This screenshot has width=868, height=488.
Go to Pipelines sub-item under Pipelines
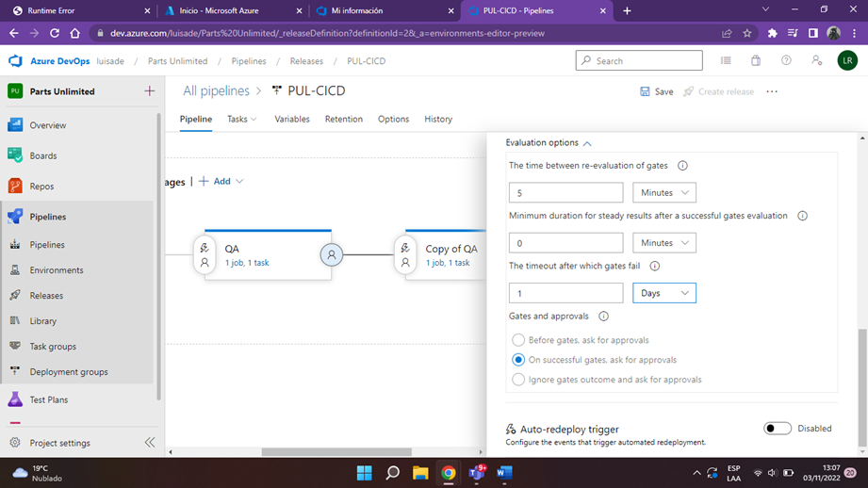(47, 245)
